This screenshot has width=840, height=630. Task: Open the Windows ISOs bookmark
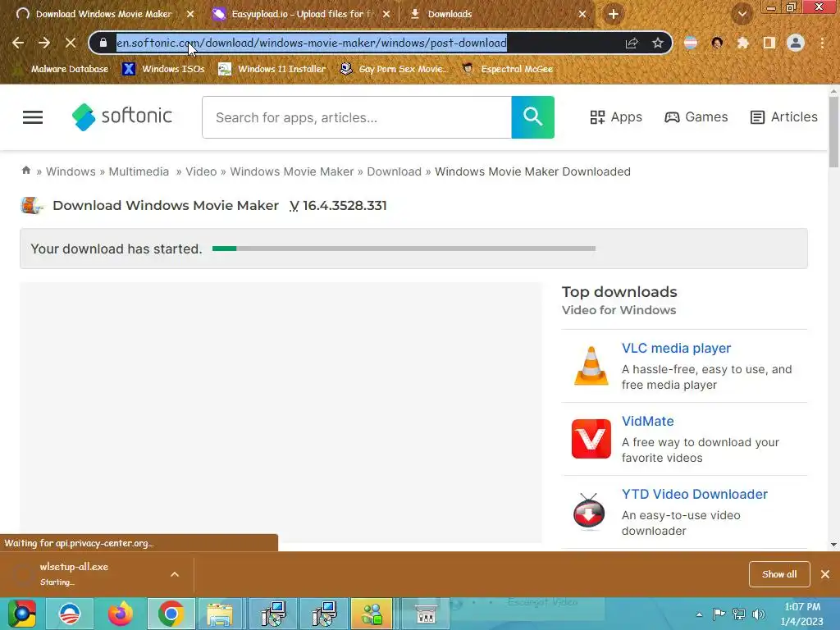[x=163, y=69]
